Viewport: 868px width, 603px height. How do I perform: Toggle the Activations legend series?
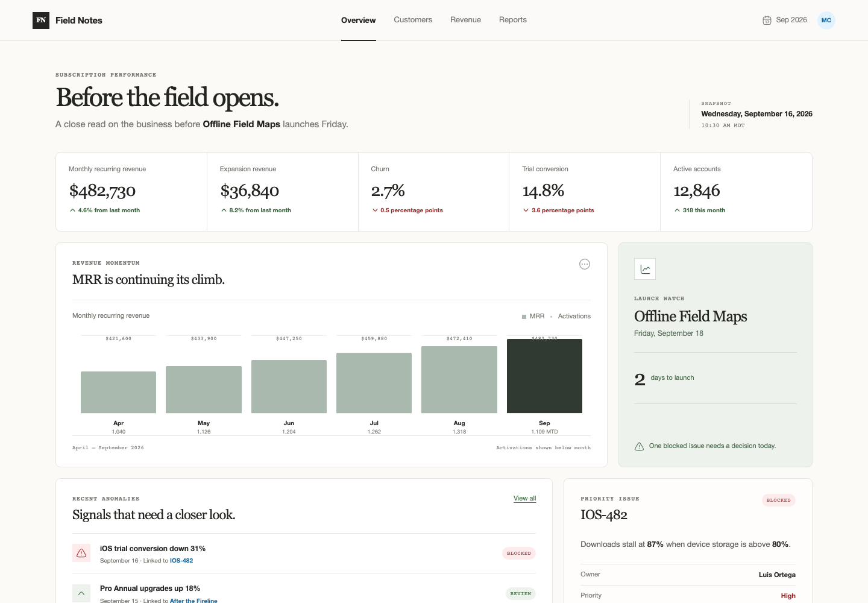click(570, 317)
